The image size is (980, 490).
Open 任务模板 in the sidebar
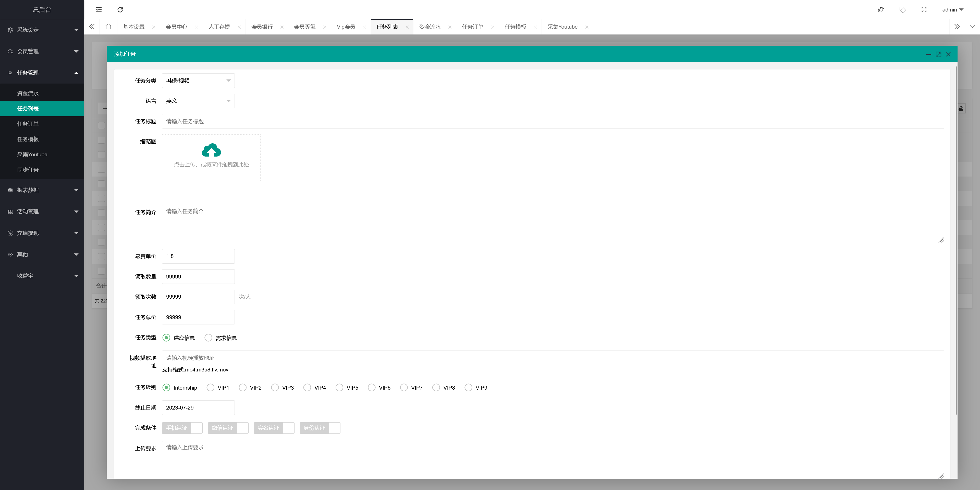[x=28, y=139]
